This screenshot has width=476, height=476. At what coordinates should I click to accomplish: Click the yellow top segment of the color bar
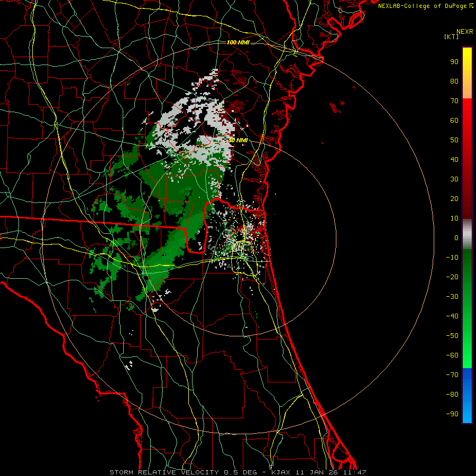(x=467, y=73)
